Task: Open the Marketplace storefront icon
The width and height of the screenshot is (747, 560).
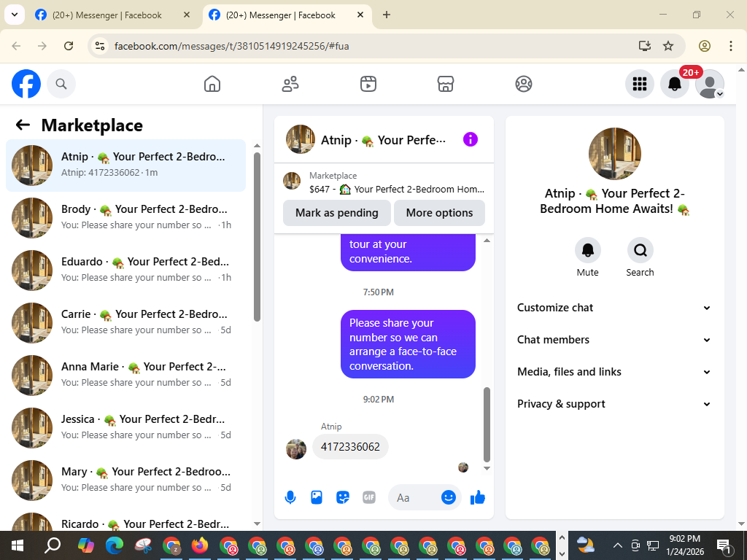Action: (446, 84)
